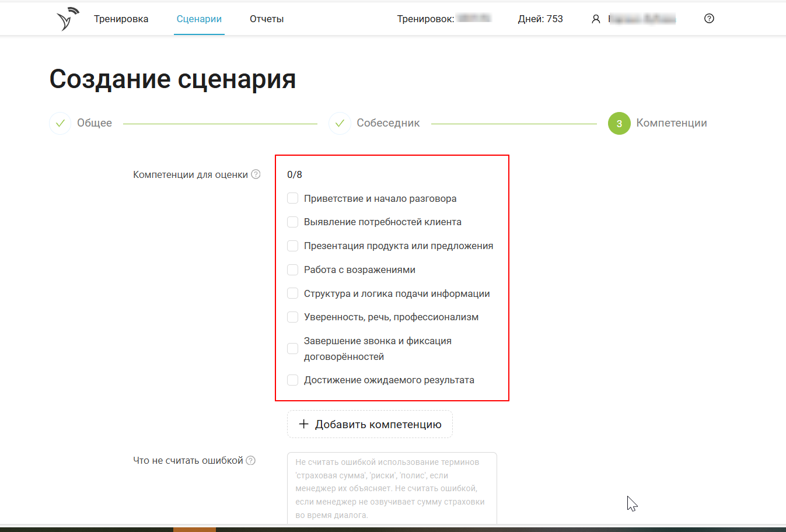Screen dimensions: 786x532
Task: Click help icon next to Что не считать ошибкой
Action: (251, 460)
